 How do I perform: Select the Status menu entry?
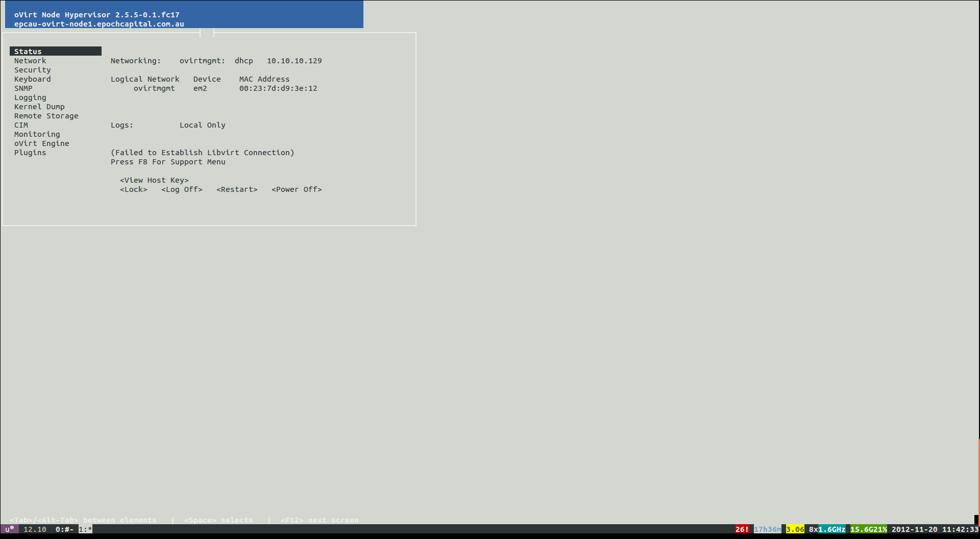tap(28, 52)
